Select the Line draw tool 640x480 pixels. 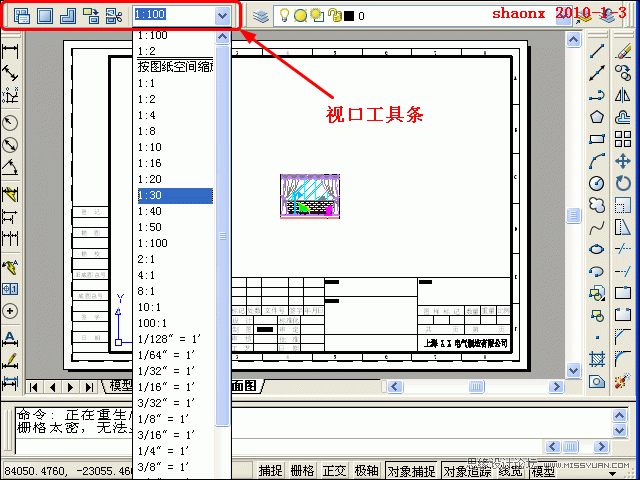(597, 51)
